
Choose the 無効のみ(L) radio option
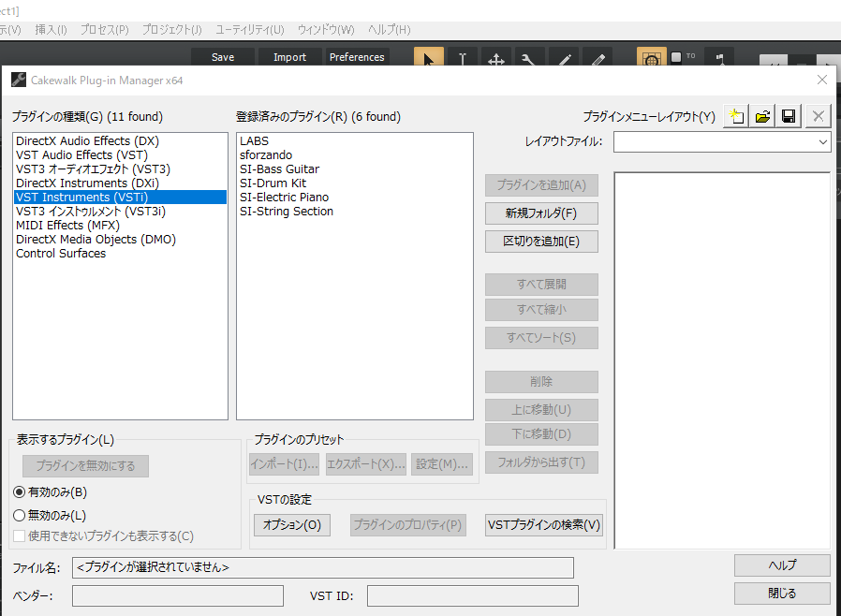21,513
